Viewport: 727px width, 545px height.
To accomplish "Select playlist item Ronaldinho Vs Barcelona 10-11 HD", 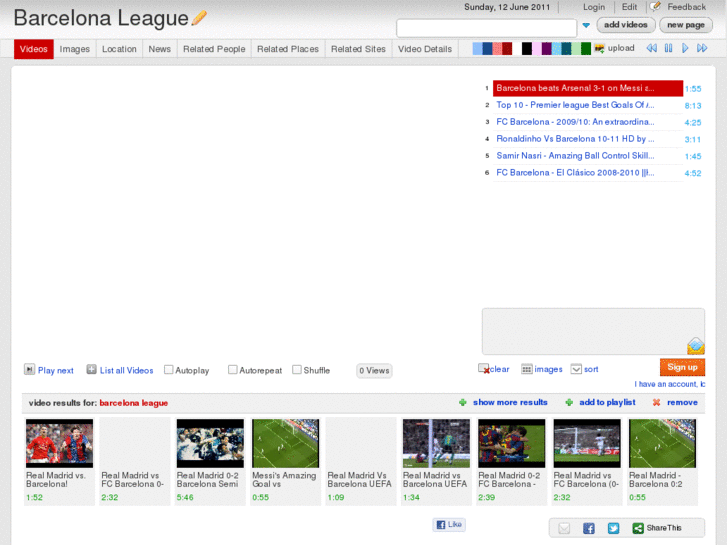I will (588, 139).
